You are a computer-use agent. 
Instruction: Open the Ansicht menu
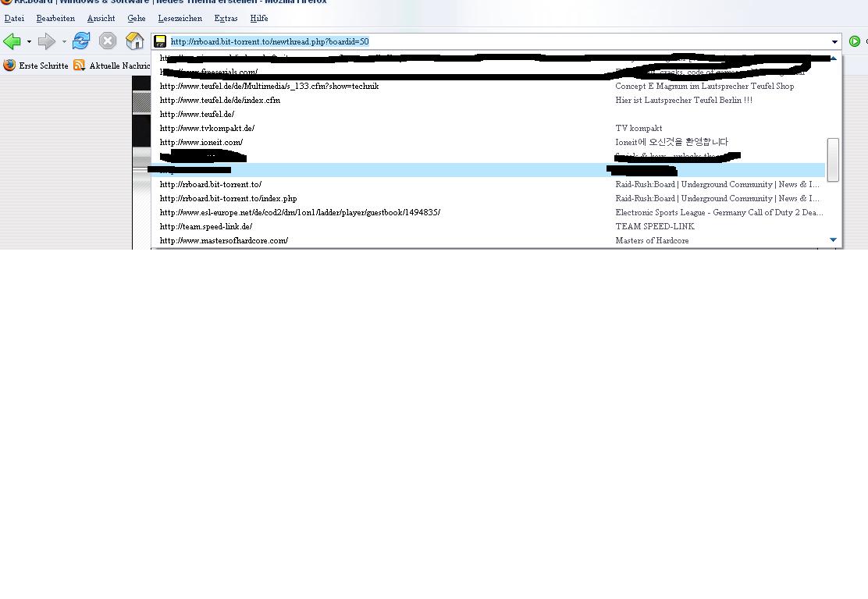pos(101,18)
